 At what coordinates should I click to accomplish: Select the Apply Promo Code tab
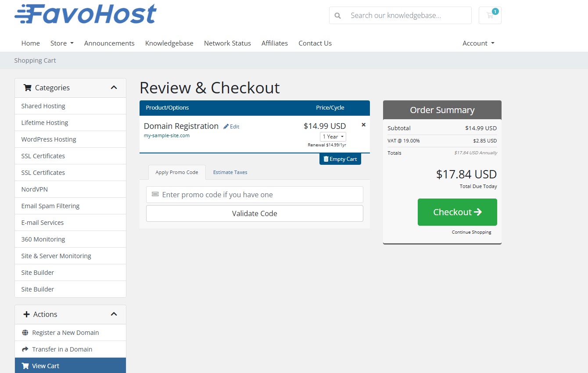[177, 172]
